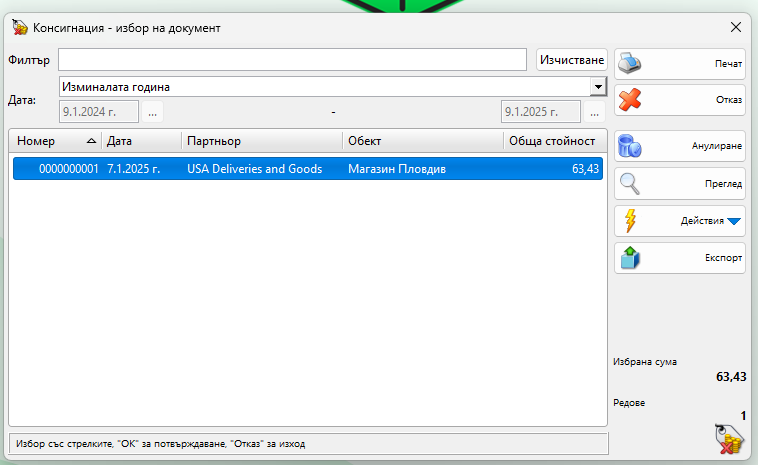This screenshot has height=465, width=758.
Task: Sort by Номер column header
Action: pyautogui.click(x=55, y=141)
